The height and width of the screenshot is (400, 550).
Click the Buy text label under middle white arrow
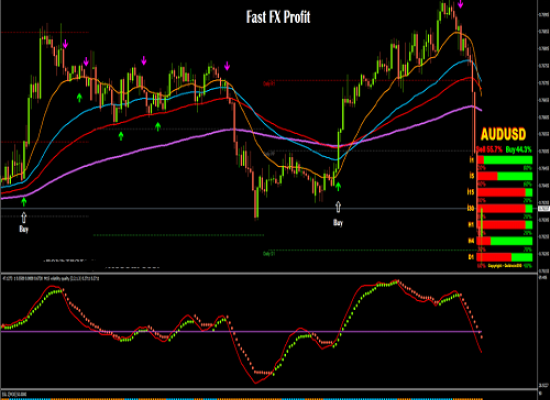[338, 222]
